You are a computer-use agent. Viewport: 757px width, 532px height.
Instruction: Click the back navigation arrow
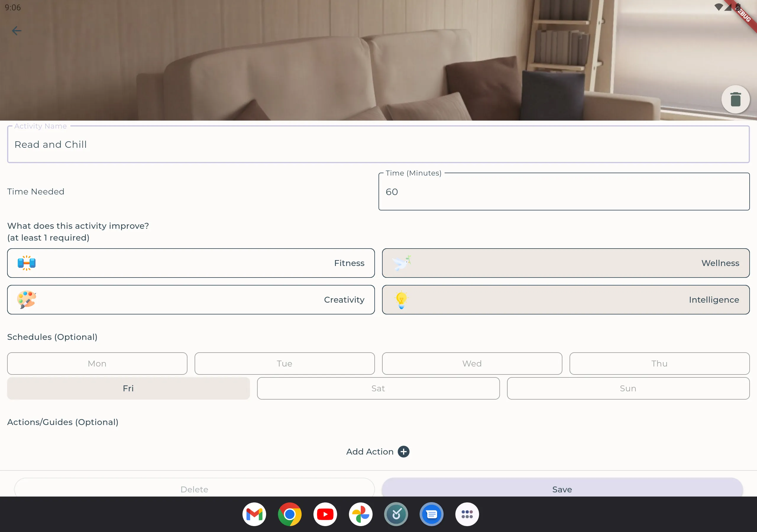pyautogui.click(x=16, y=30)
